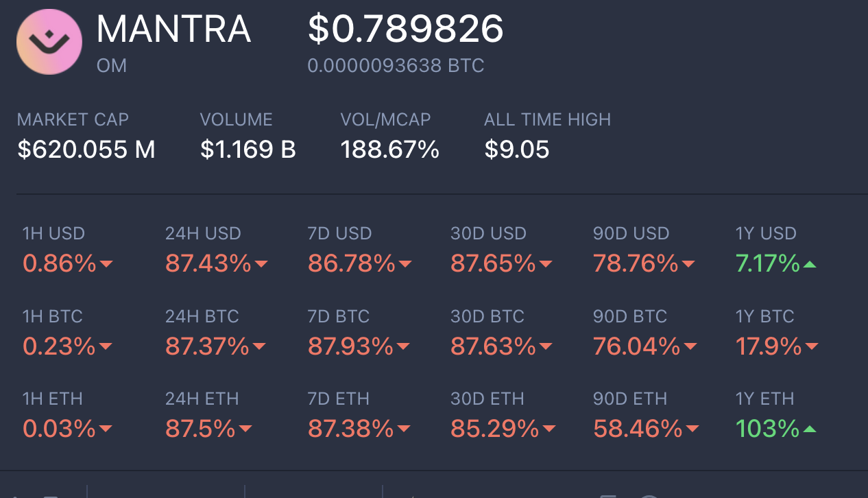The width and height of the screenshot is (868, 498).
Task: Click the all time high value $9.05
Action: pyautogui.click(x=516, y=149)
